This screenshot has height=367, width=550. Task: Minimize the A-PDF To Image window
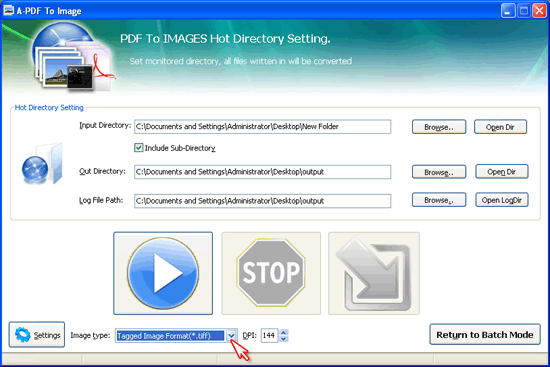(x=508, y=11)
